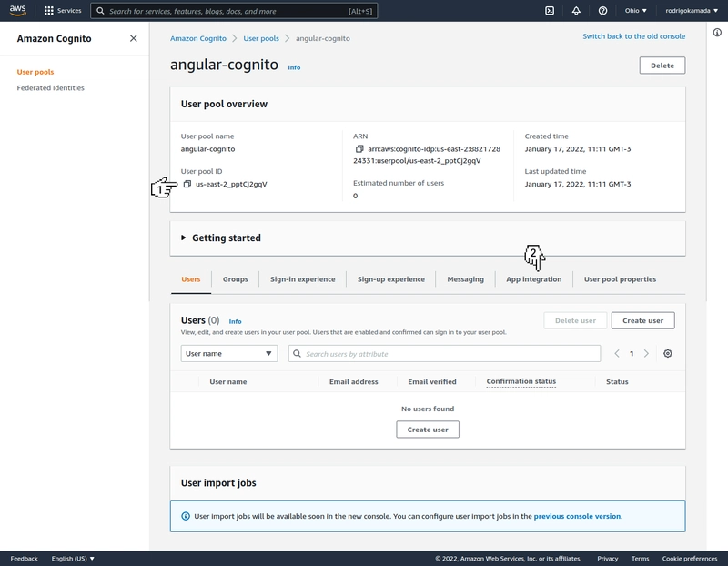
Task: Open the CloudShell terminal icon
Action: click(x=550, y=11)
